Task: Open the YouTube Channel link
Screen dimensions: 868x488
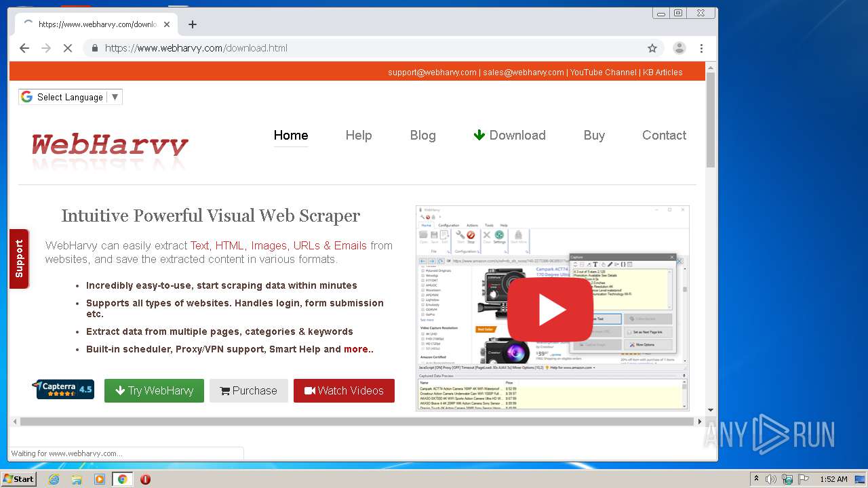Action: [x=603, y=73]
